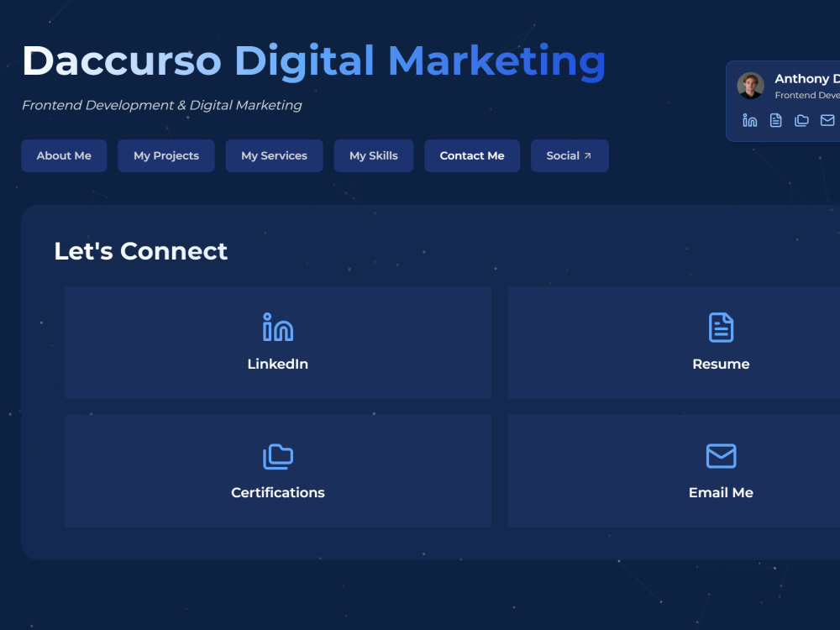840x630 pixels.
Task: Click the Daccurso Digital Marketing title
Action: coord(314,61)
